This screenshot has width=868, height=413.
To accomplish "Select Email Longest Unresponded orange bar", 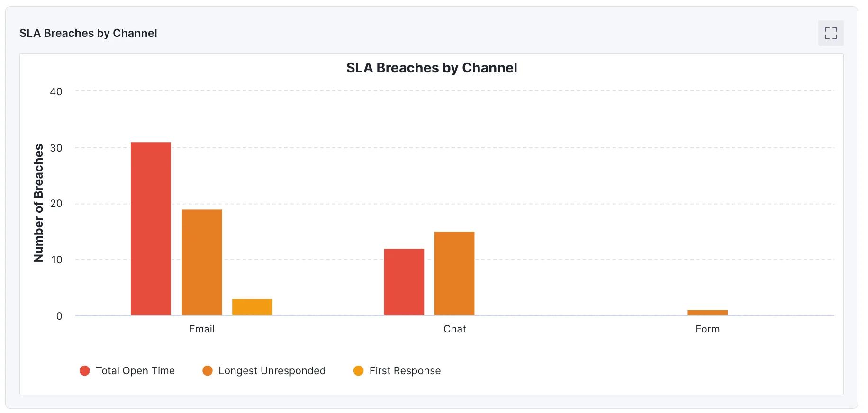I will tap(202, 262).
